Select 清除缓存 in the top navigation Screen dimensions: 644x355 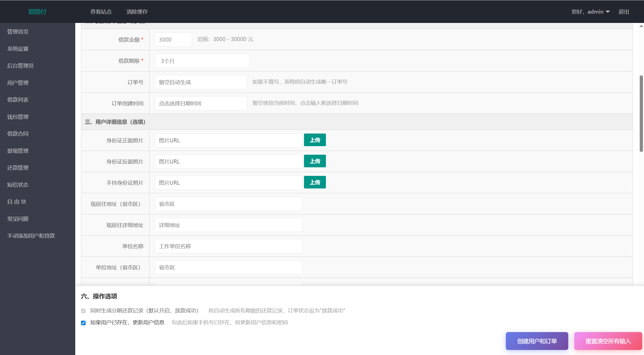pyautogui.click(x=137, y=12)
